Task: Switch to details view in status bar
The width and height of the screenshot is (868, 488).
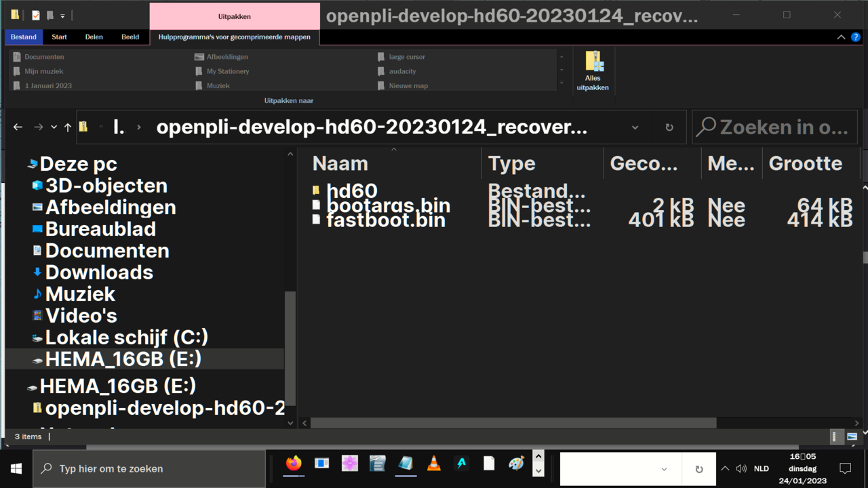Action: [x=837, y=436]
